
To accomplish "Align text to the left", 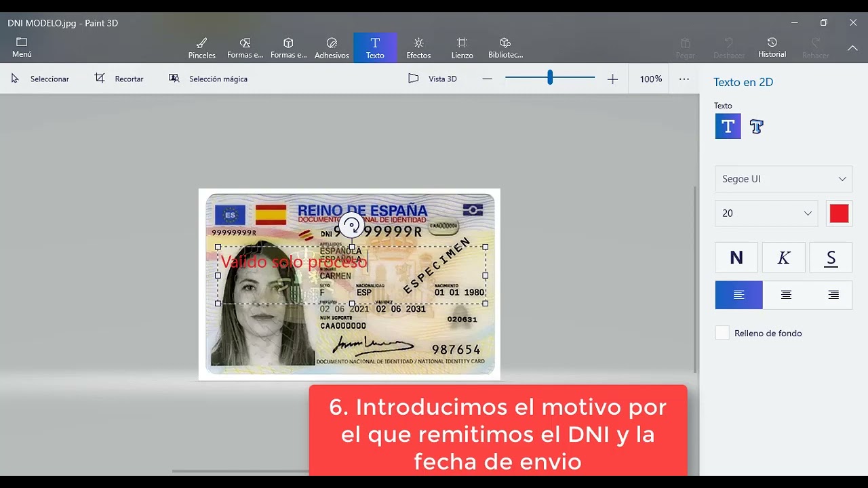I will (x=739, y=295).
